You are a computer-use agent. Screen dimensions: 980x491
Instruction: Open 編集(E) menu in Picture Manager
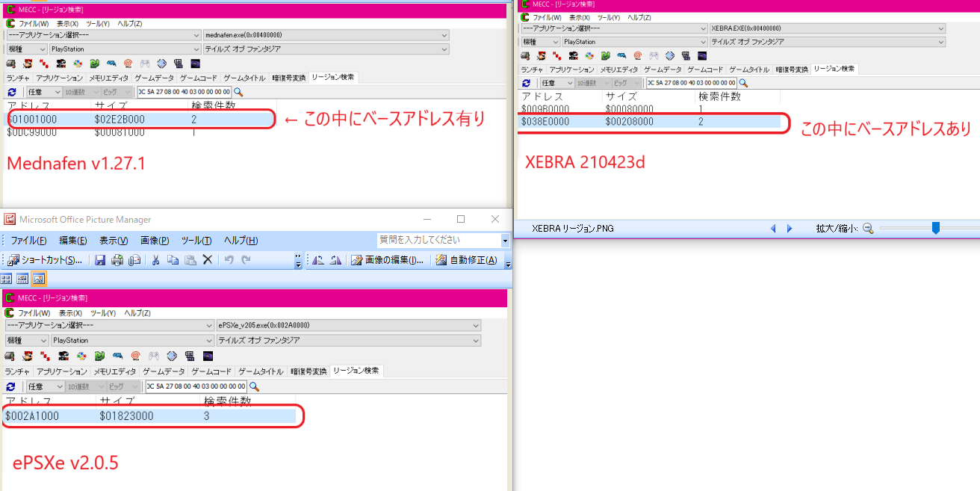pos(72,241)
